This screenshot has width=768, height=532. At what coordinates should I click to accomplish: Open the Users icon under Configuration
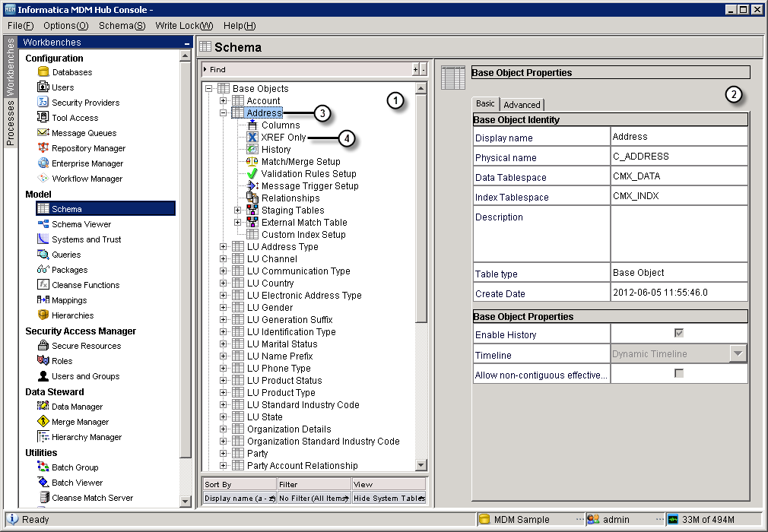43,87
